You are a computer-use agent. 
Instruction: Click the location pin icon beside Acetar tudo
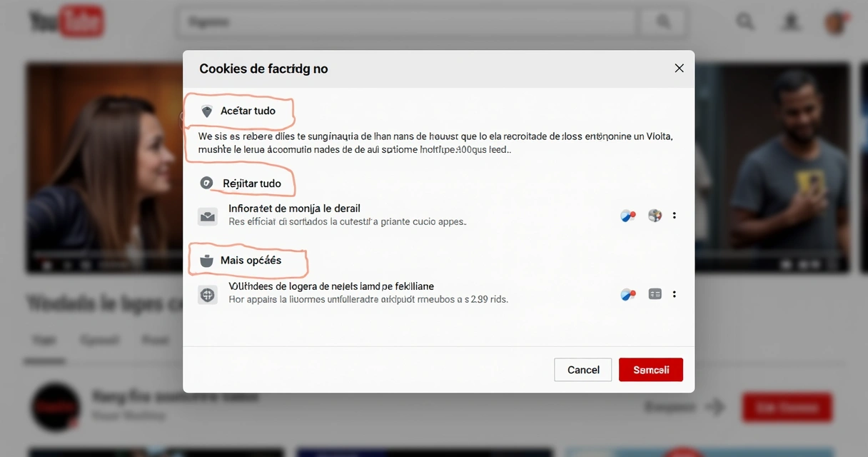[206, 111]
